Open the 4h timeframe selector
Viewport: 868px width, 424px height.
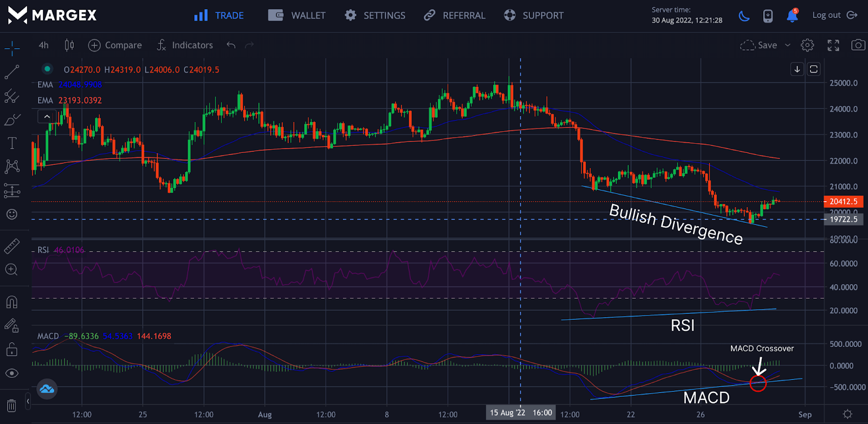(x=43, y=45)
